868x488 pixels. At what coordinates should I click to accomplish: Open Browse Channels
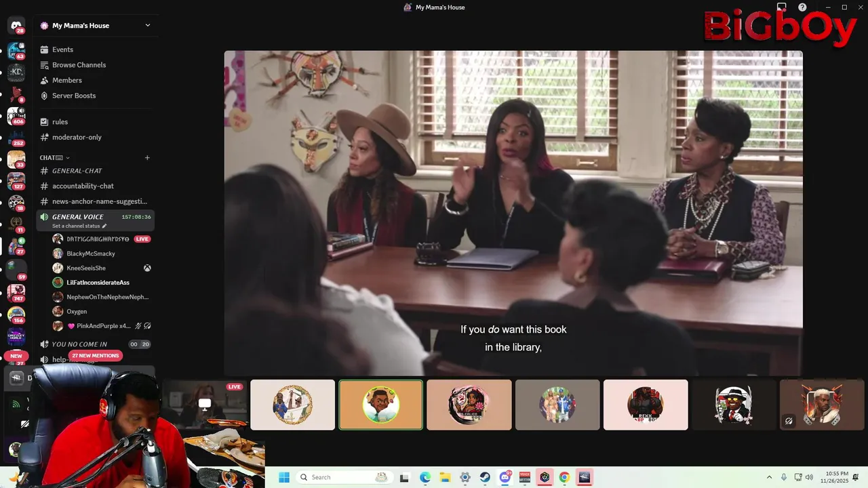(x=79, y=65)
